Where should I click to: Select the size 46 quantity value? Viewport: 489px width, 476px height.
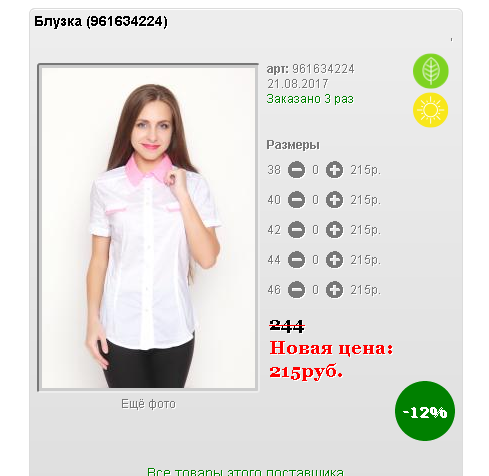pyautogui.click(x=315, y=290)
